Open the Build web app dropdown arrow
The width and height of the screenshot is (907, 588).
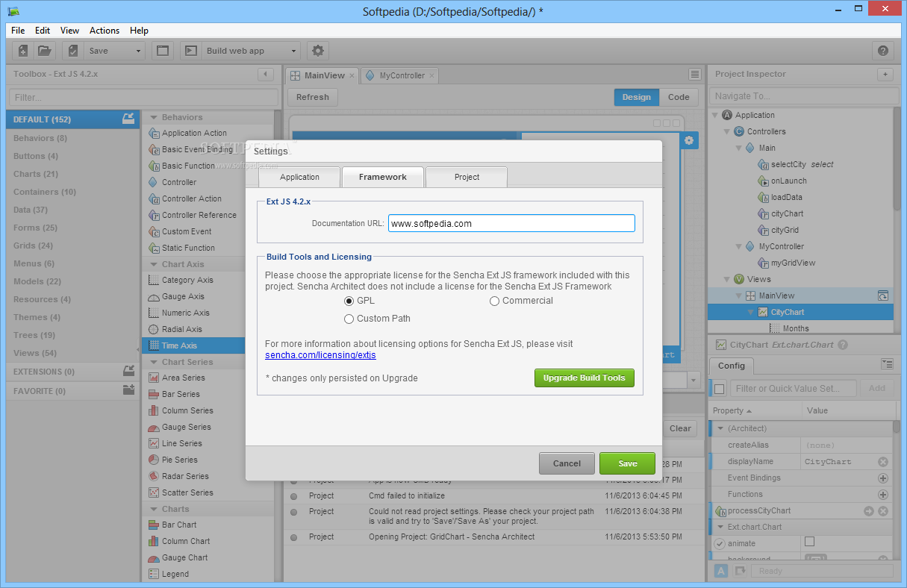click(293, 51)
